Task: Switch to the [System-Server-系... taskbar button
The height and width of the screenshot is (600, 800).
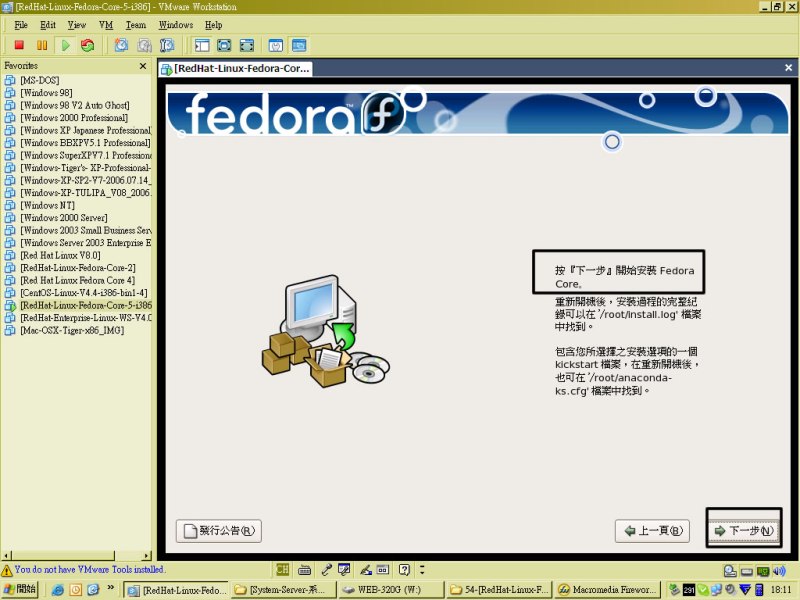Action: tap(284, 590)
